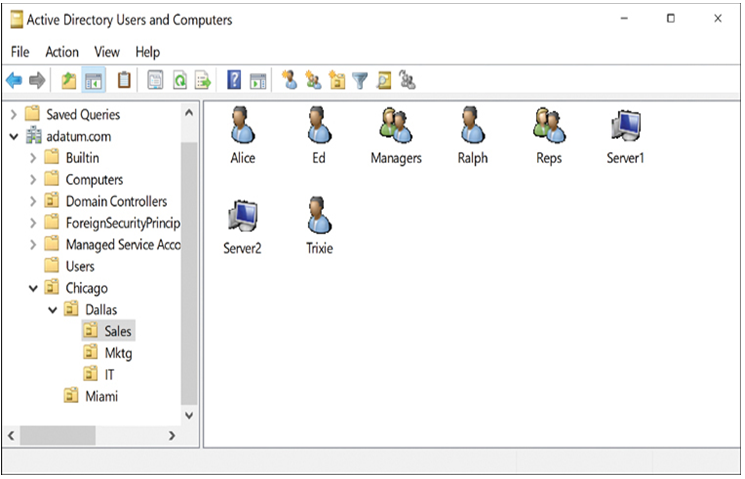
Task: Create a new organizational unit via toolbar icon
Action: point(337,80)
